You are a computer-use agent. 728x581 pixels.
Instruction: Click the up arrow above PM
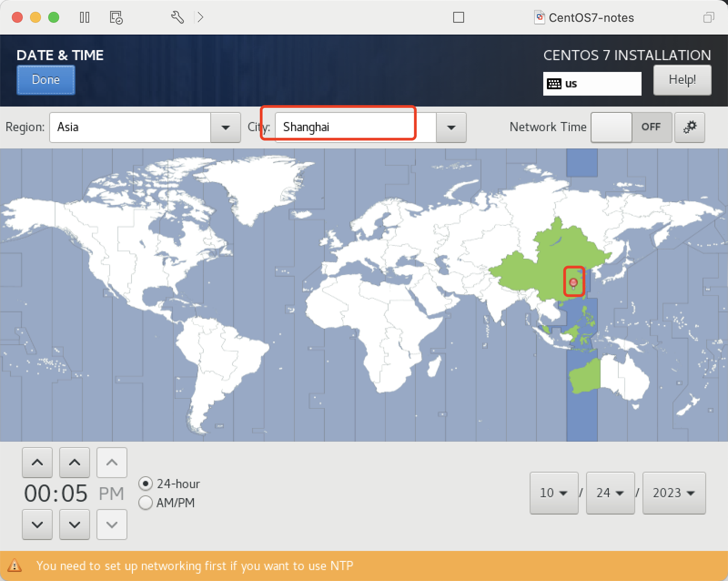pyautogui.click(x=112, y=463)
